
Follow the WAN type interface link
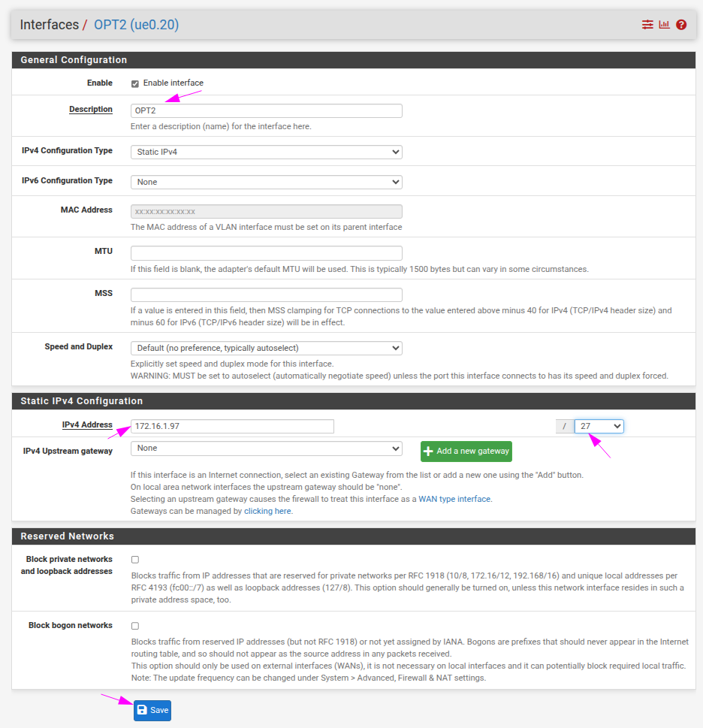click(x=455, y=499)
